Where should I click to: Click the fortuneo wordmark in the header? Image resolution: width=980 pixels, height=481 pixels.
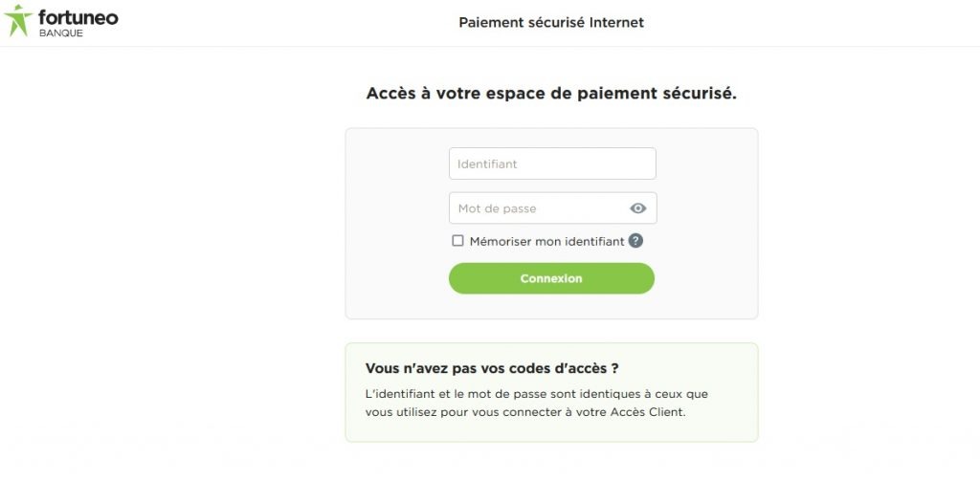click(x=78, y=16)
